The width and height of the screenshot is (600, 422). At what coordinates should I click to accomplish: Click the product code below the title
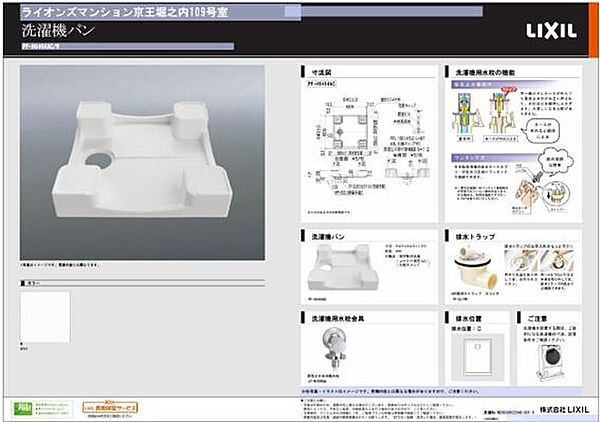coord(41,47)
